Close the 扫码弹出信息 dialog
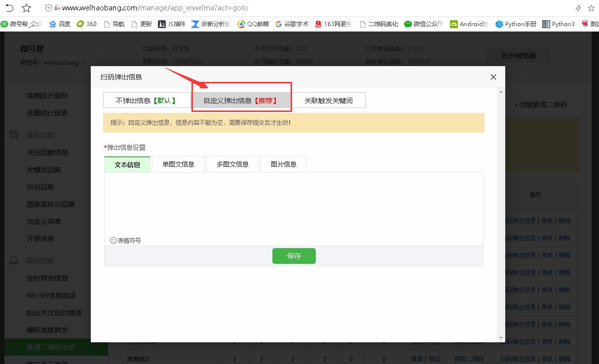 point(493,77)
